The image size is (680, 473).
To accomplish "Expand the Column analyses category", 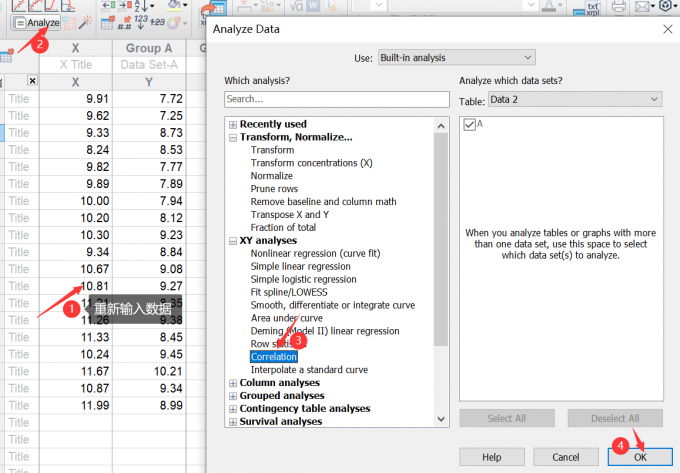I will [233, 383].
